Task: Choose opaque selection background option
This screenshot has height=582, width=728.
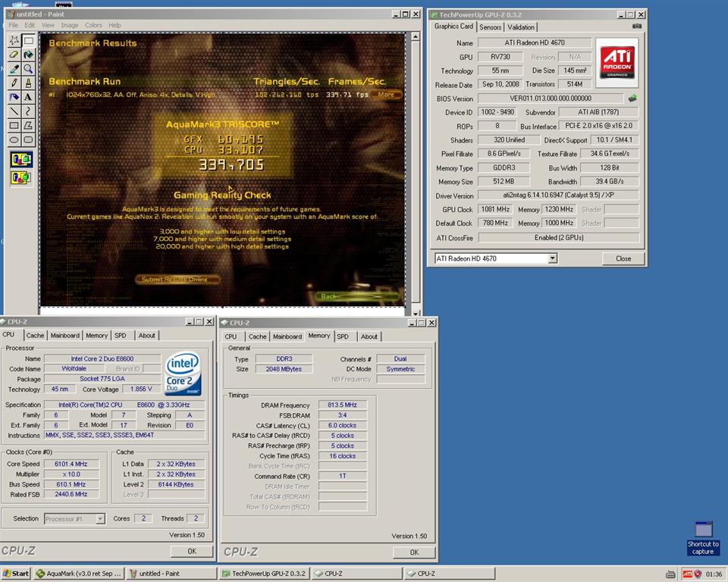Action: tap(21, 160)
